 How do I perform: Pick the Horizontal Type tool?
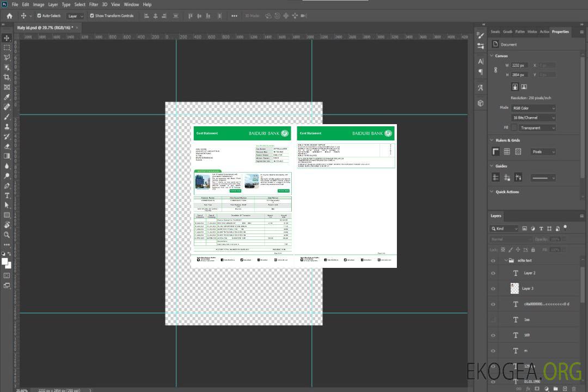tap(7, 195)
